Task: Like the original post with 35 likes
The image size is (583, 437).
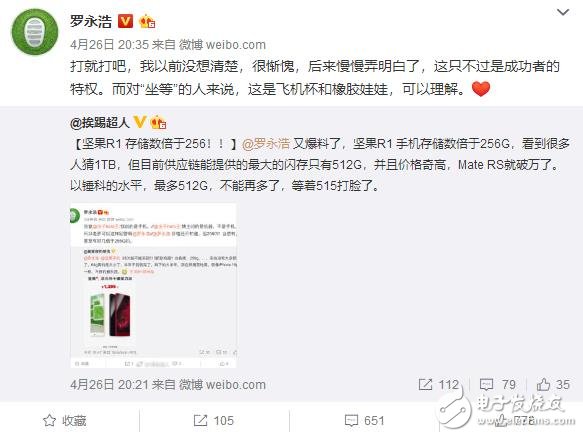Action: coord(553,385)
